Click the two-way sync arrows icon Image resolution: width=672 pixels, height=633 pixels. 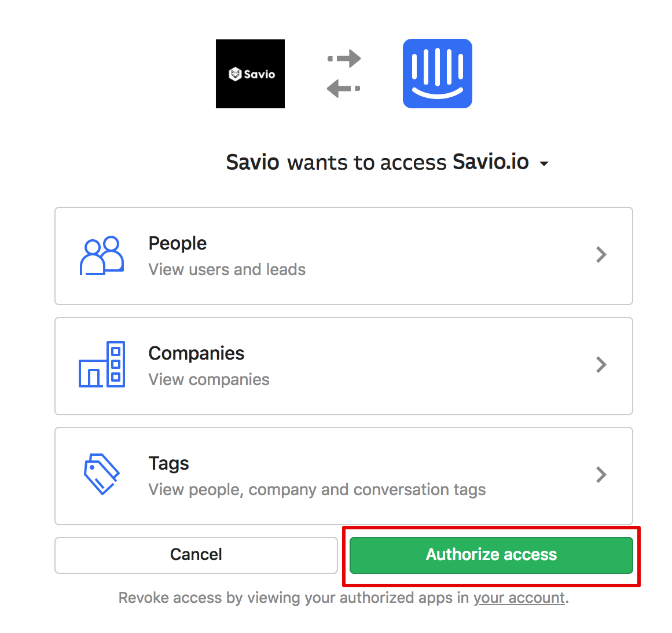pyautogui.click(x=344, y=74)
